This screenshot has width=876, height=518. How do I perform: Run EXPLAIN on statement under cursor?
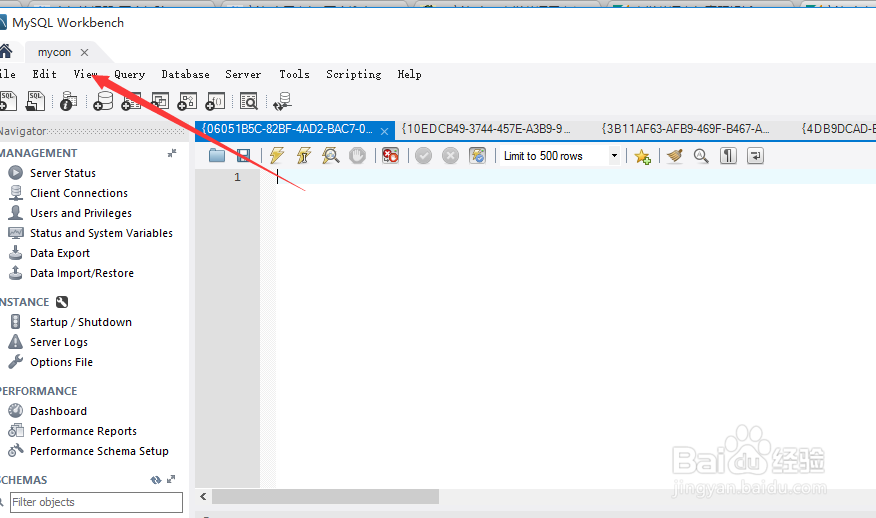(331, 155)
